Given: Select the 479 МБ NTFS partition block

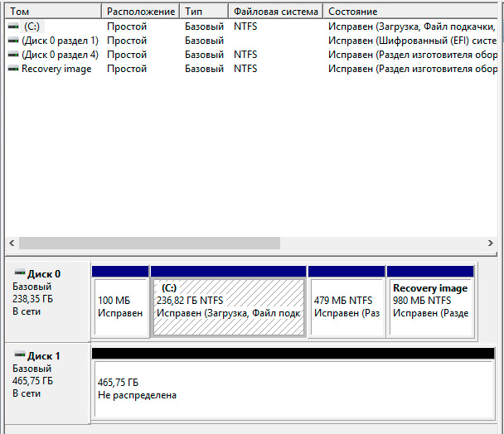Looking at the screenshot, I should coord(346,306).
